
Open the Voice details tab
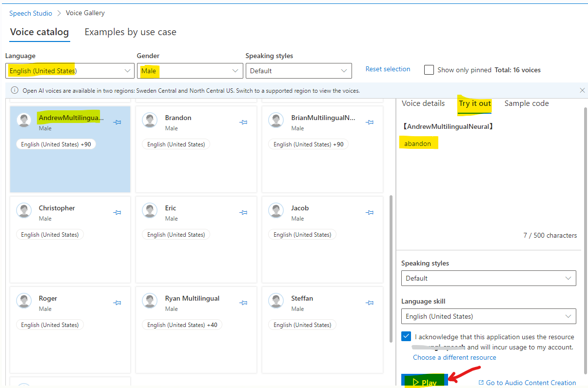[x=423, y=103]
